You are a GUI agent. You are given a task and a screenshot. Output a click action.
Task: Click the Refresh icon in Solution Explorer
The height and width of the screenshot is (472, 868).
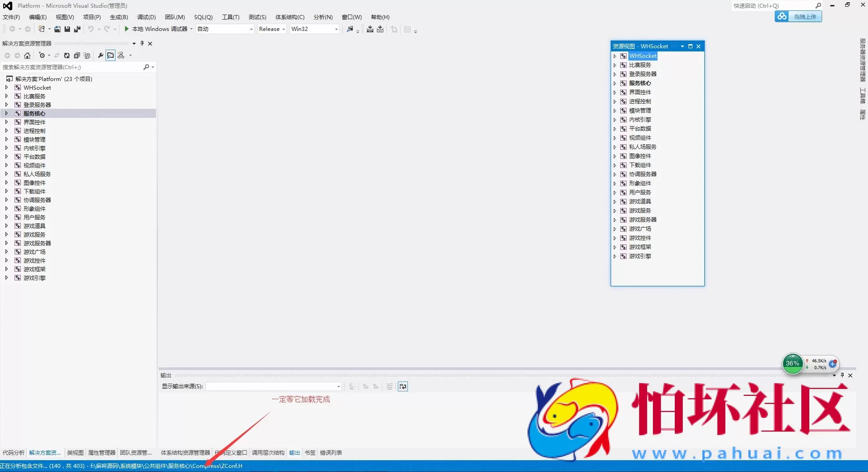[67, 56]
